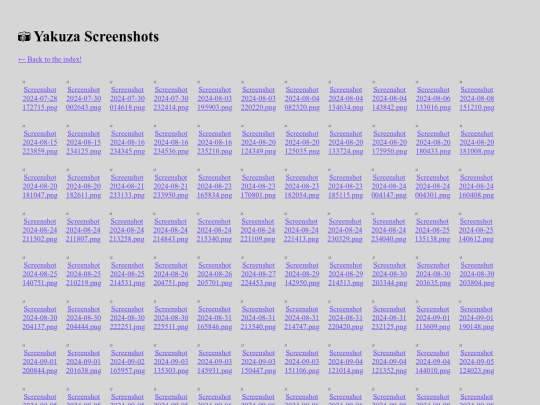Open Screenshot 2024-08-16 234345.png
Screen dimensions: 540x405
pyautogui.click(x=127, y=142)
